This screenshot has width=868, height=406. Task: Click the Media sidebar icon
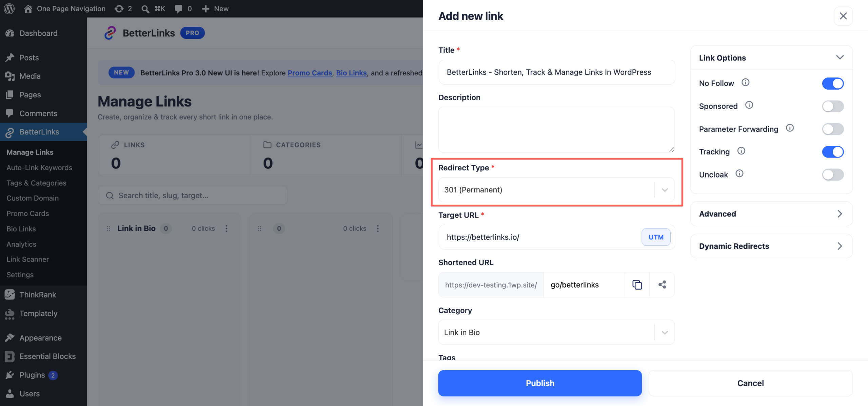(x=10, y=76)
